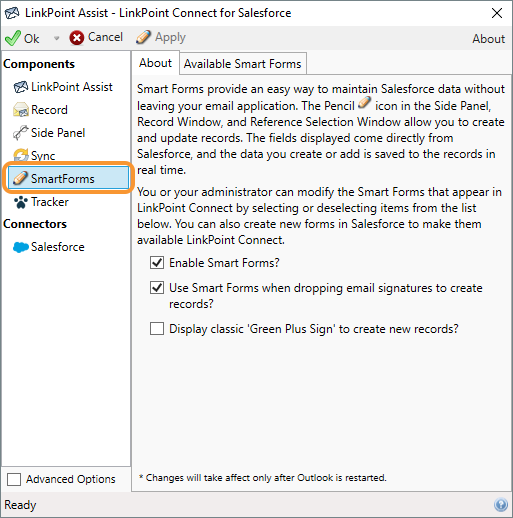Enable classic Green Plus Sign checkbox

pos(157,328)
